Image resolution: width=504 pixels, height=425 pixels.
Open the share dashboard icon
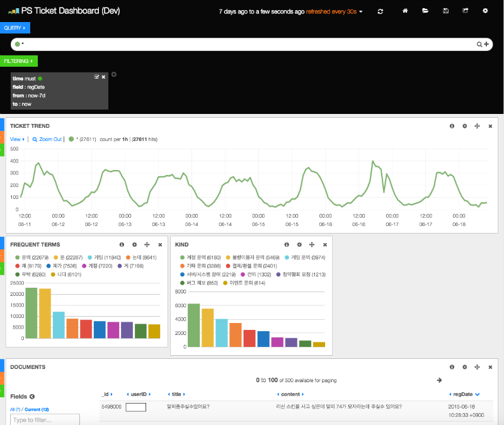465,11
